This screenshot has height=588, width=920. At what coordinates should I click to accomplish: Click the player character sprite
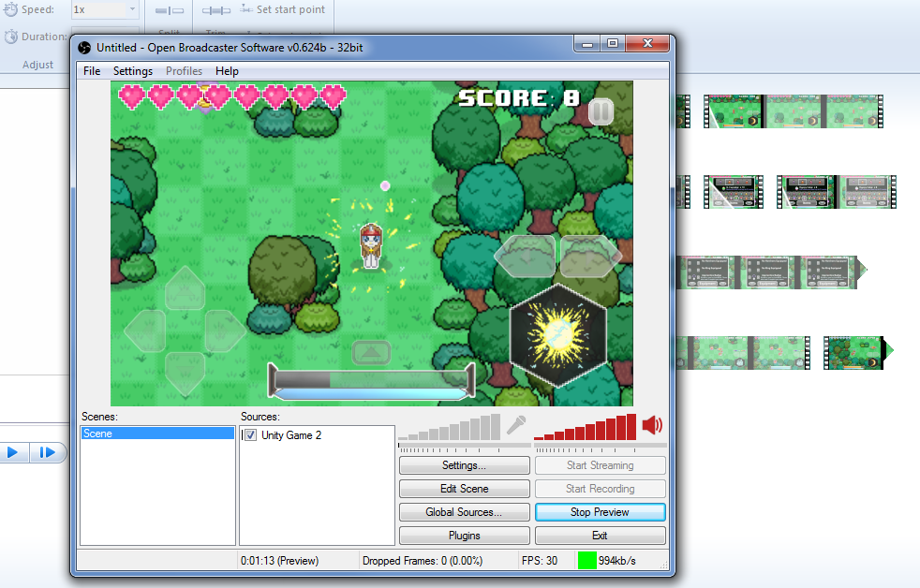tap(371, 246)
